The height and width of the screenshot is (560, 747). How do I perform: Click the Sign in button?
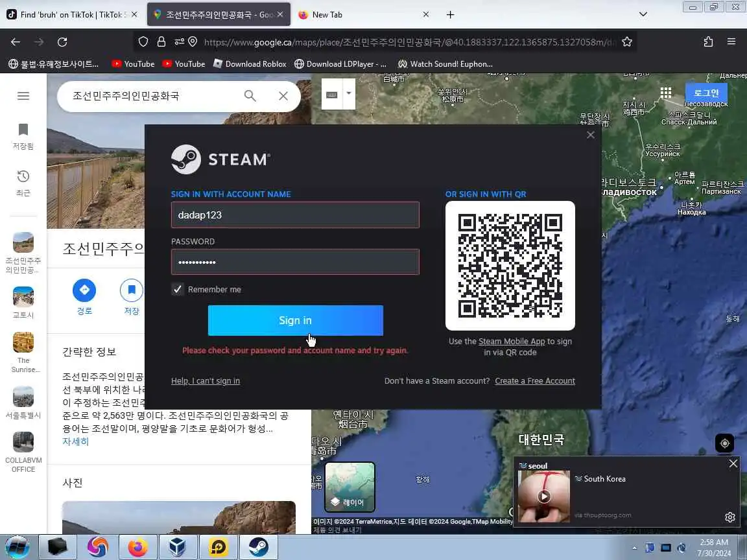click(296, 320)
